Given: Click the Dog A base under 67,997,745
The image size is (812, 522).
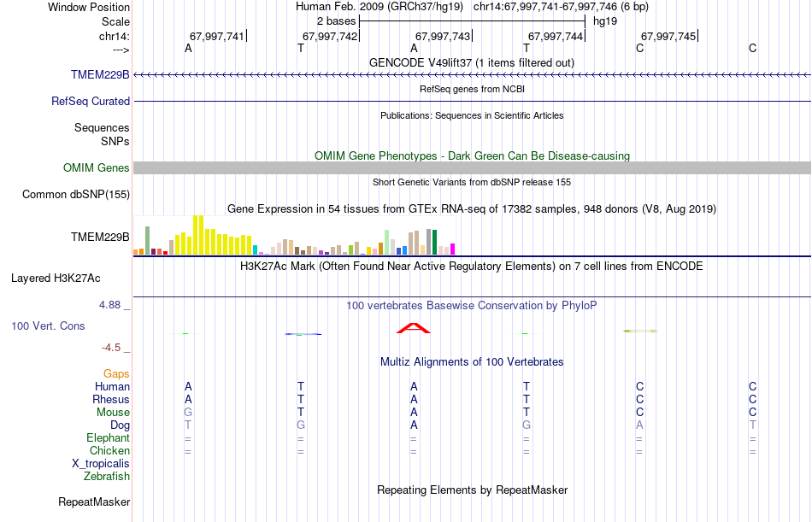Looking at the screenshot, I should tap(639, 425).
